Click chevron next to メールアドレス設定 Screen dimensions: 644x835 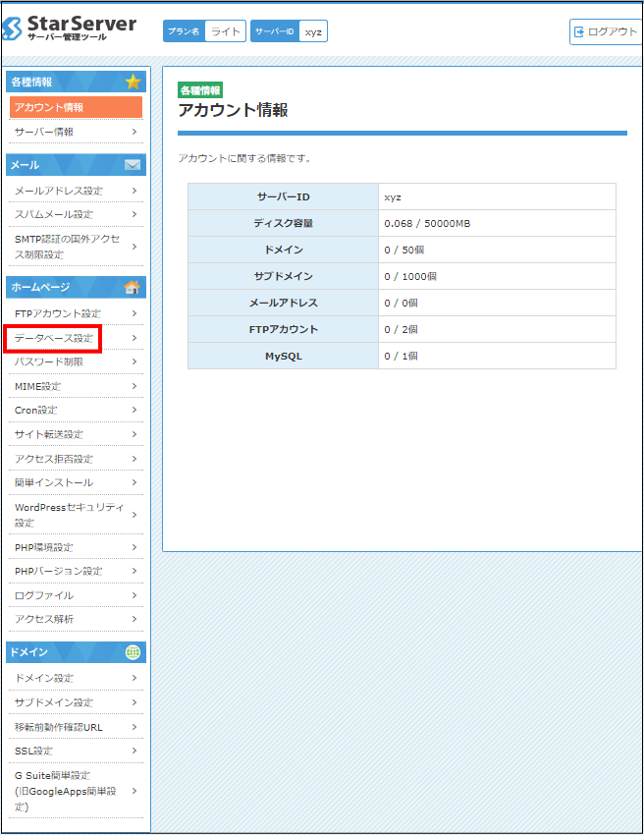pyautogui.click(x=134, y=191)
